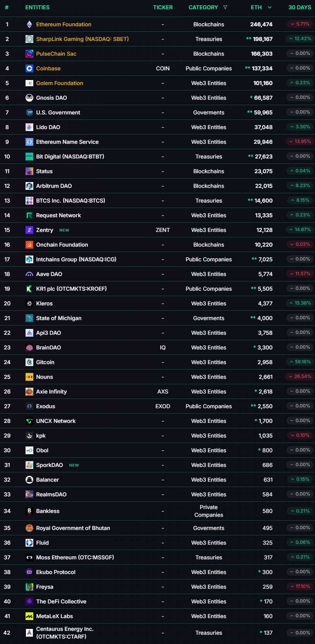Open the Ethereum Foundation entity link
Viewport: 315px width, 644px height.
[x=64, y=24]
